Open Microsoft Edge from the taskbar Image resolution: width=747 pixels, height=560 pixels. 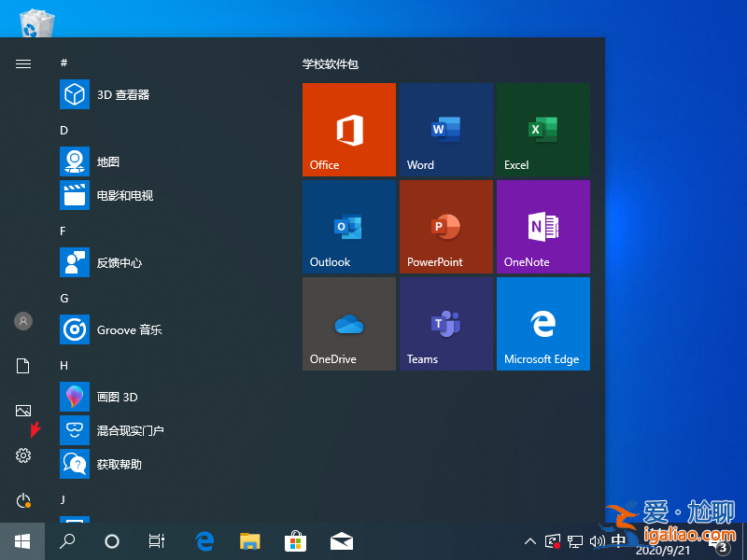tap(204, 540)
